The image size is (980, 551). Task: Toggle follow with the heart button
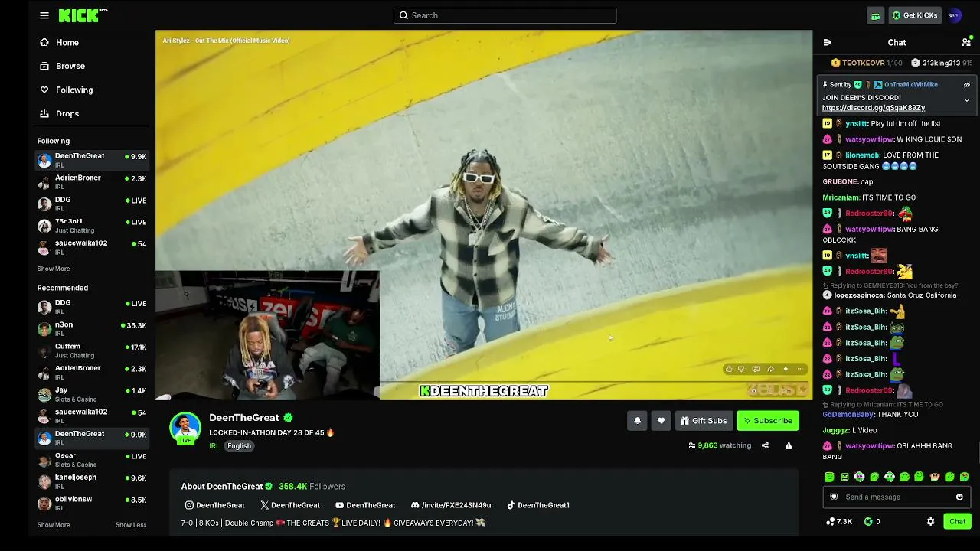[x=661, y=421]
